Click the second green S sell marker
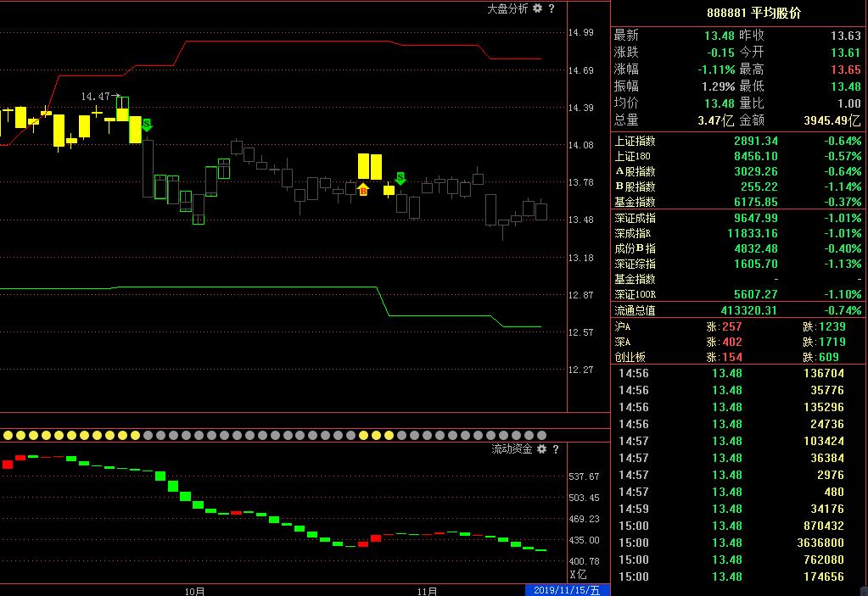868x596 pixels. tap(400, 178)
